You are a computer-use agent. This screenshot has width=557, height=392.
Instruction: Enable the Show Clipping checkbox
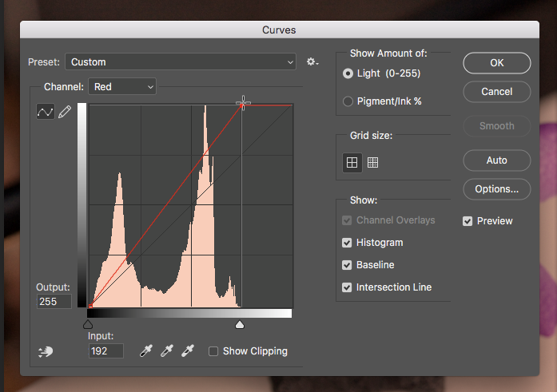pyautogui.click(x=213, y=351)
